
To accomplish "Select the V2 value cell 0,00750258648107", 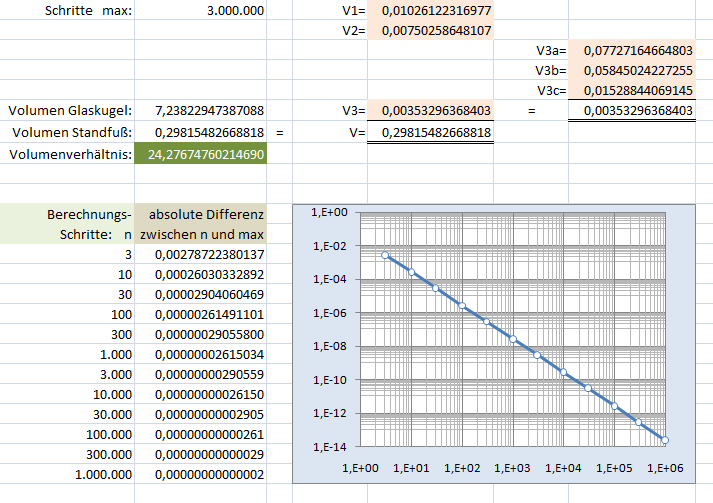I will [431, 31].
